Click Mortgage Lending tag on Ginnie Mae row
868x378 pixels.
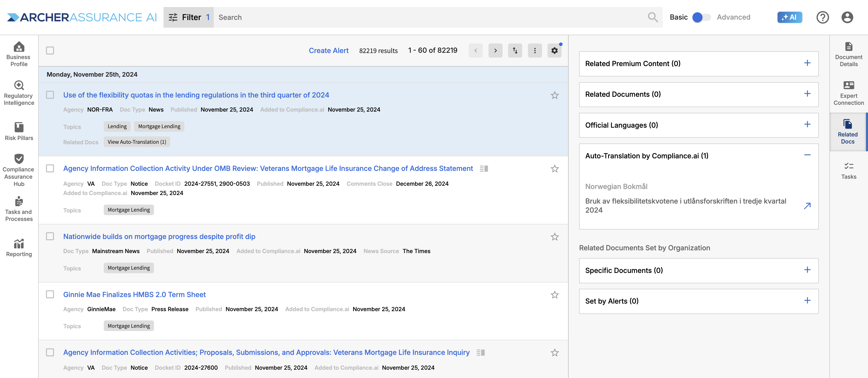tap(129, 326)
